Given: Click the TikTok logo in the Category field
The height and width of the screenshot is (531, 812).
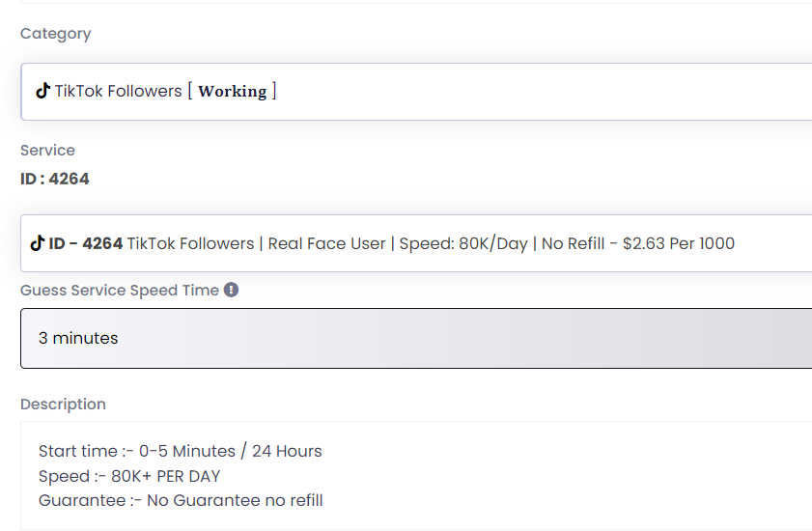Looking at the screenshot, I should (x=43, y=91).
